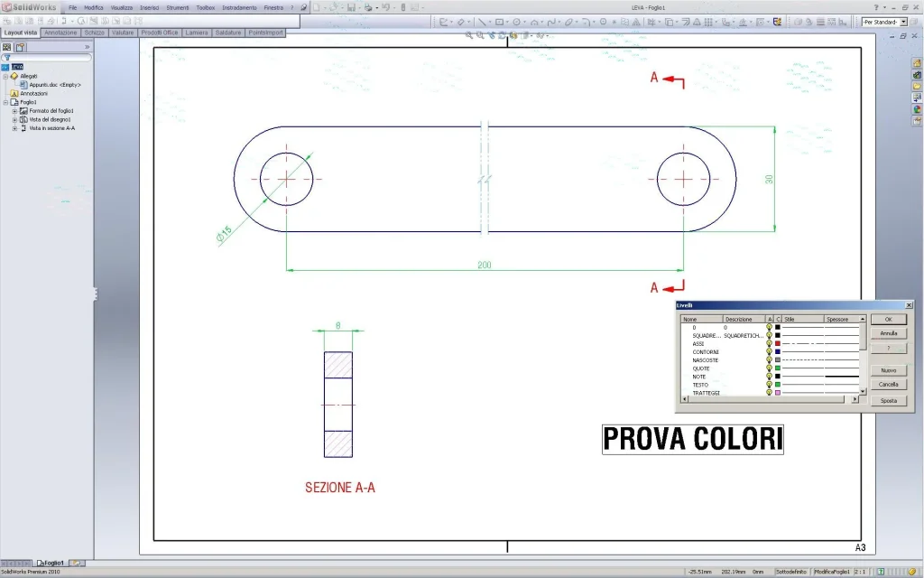Toggle visibility bulb of layer 0
924x578 pixels.
click(769, 327)
